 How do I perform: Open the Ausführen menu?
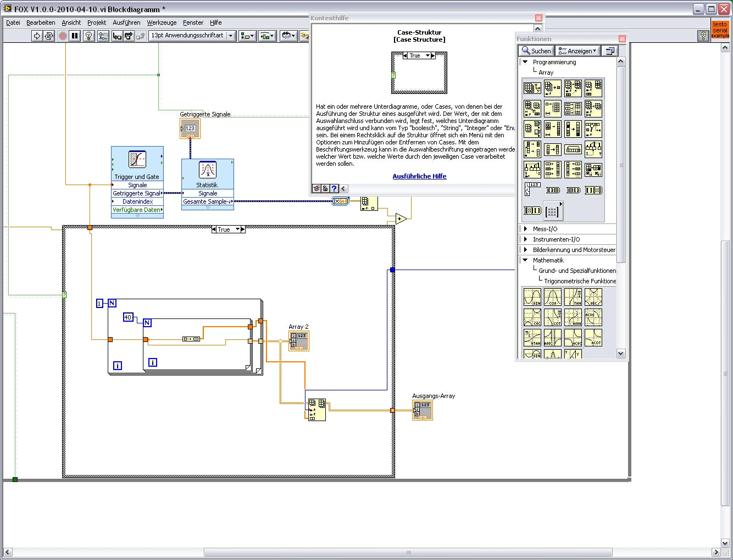[126, 23]
